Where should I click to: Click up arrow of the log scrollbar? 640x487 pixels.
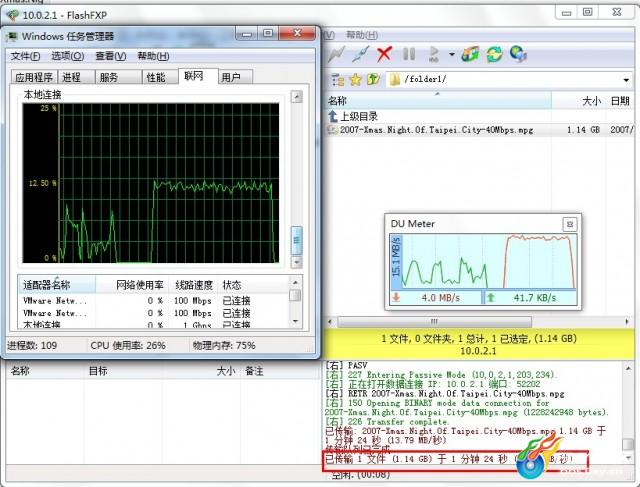628,368
